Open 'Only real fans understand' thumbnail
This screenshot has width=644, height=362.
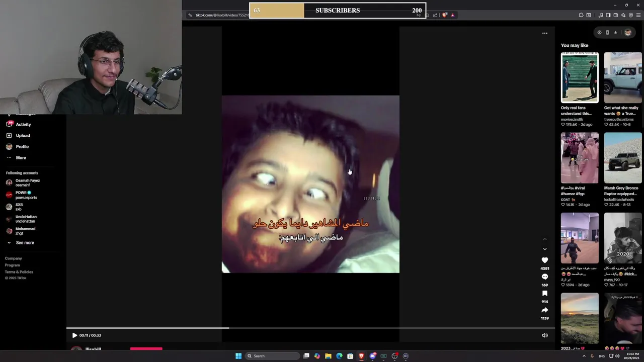(x=580, y=77)
